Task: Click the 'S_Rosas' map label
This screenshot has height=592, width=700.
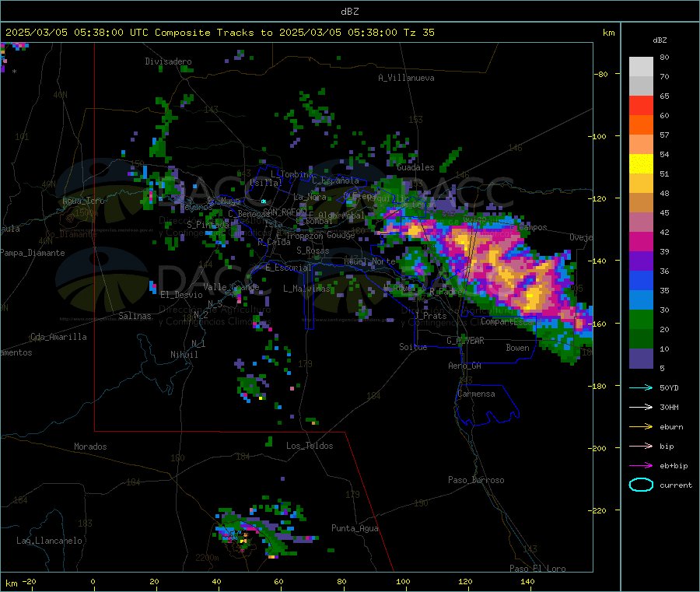Action: pos(313,250)
